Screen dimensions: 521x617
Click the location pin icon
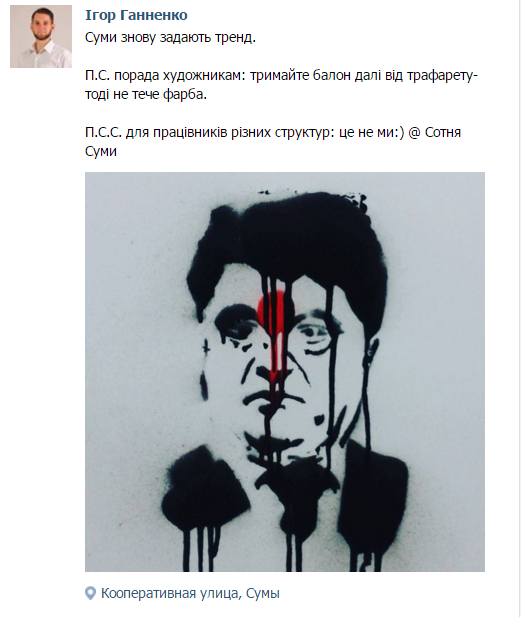tap(90, 593)
